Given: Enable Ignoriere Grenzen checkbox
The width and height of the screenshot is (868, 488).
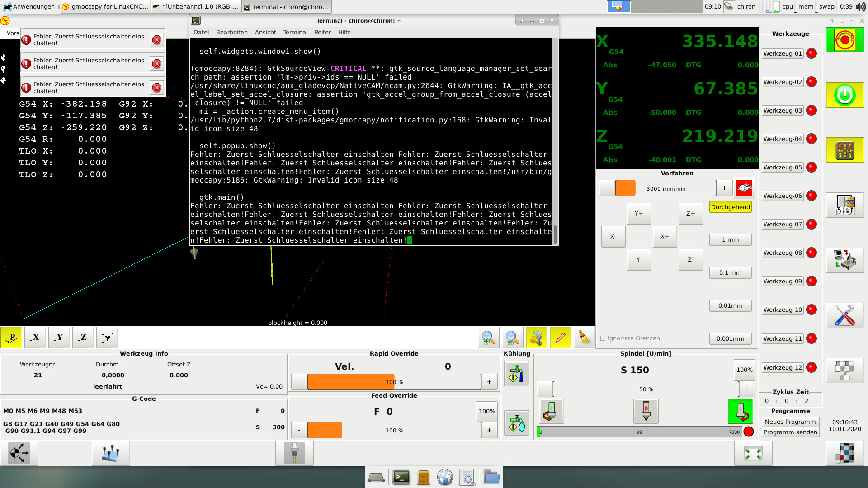Looking at the screenshot, I should pyautogui.click(x=603, y=338).
